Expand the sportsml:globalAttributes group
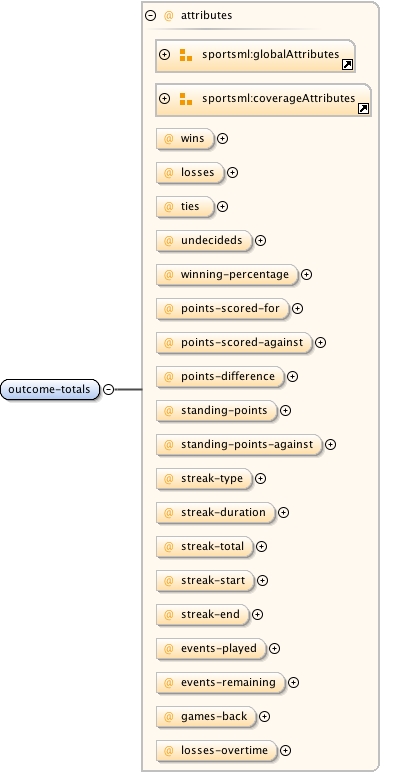The height and width of the screenshot is (773, 397). (x=165, y=55)
